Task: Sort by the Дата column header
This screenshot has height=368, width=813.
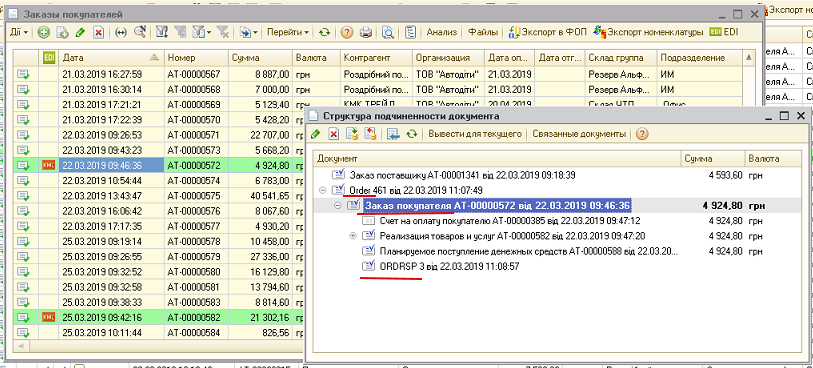Action: (111, 58)
